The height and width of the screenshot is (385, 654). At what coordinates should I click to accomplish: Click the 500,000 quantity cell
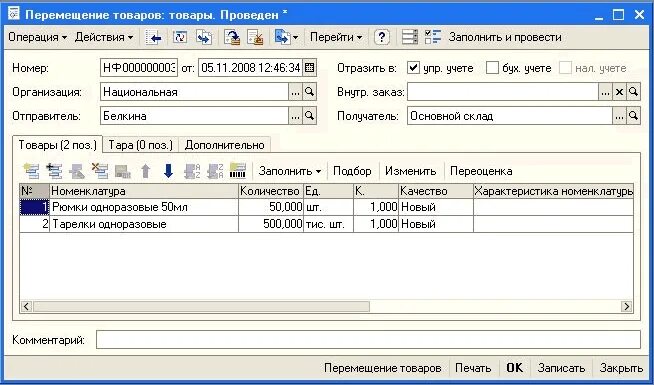coord(271,224)
